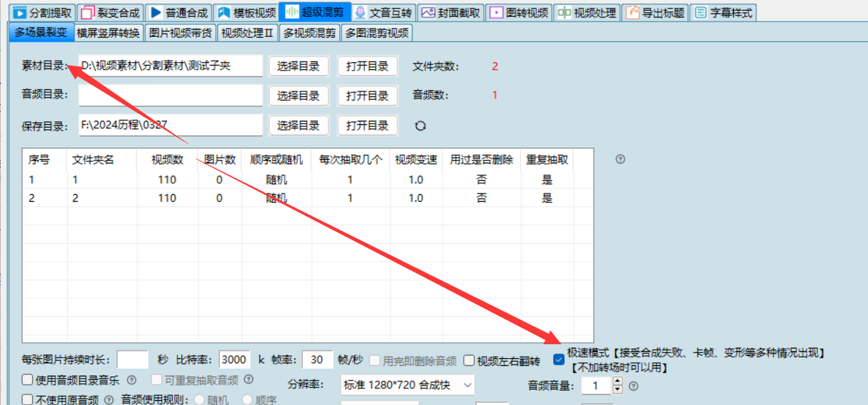Image resolution: width=868 pixels, height=405 pixels.
Task: Click the 音频音量 value field
Action: click(x=597, y=385)
